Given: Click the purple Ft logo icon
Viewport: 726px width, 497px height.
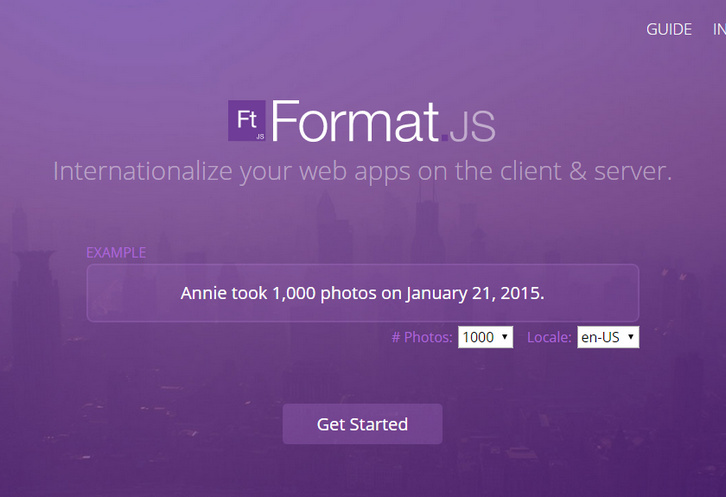Looking at the screenshot, I should tap(248, 121).
